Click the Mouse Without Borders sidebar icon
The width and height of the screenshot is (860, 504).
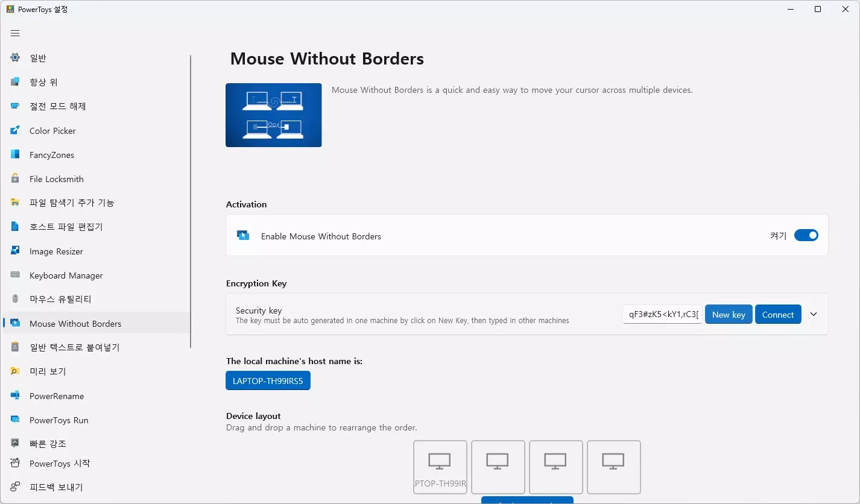pos(15,323)
